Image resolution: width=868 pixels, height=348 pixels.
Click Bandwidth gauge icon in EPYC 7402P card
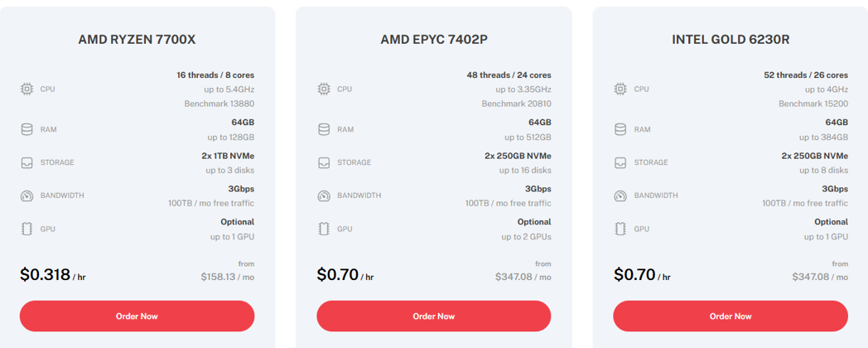(x=324, y=196)
